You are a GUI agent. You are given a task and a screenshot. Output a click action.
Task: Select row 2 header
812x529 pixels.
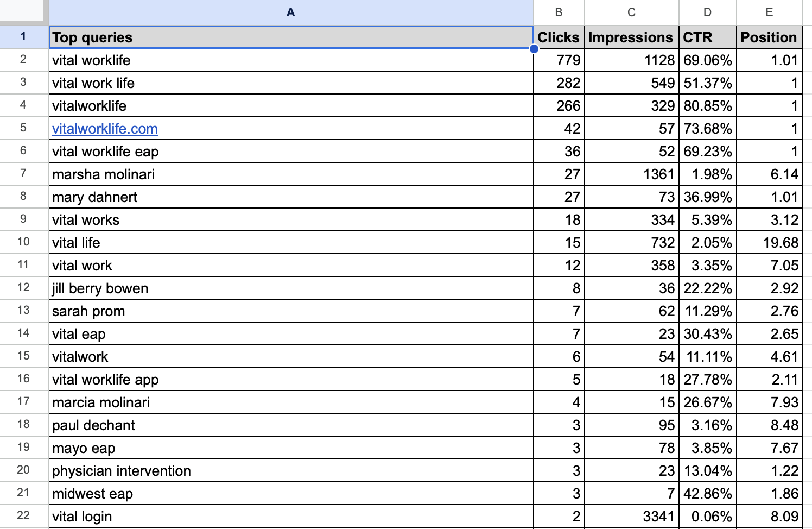pyautogui.click(x=24, y=60)
